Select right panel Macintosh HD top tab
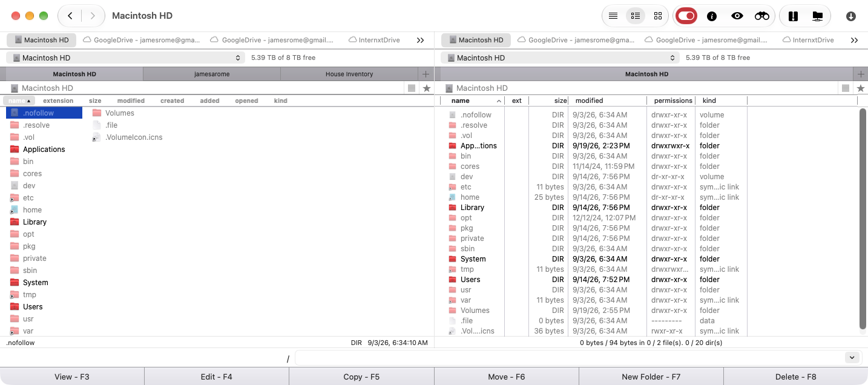This screenshot has width=868, height=385. click(476, 40)
